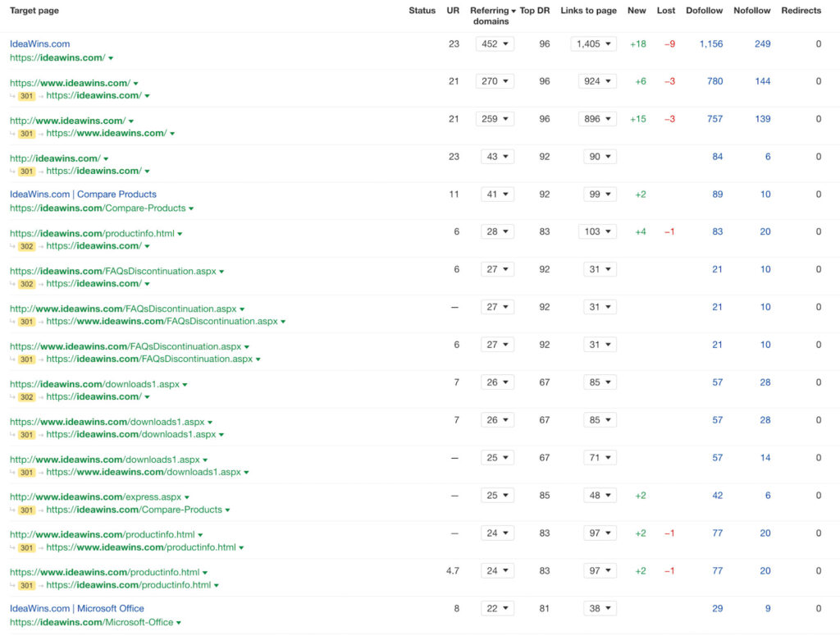View the 29 dofollow links
Viewport: 840px width, 636px height.
(717, 608)
